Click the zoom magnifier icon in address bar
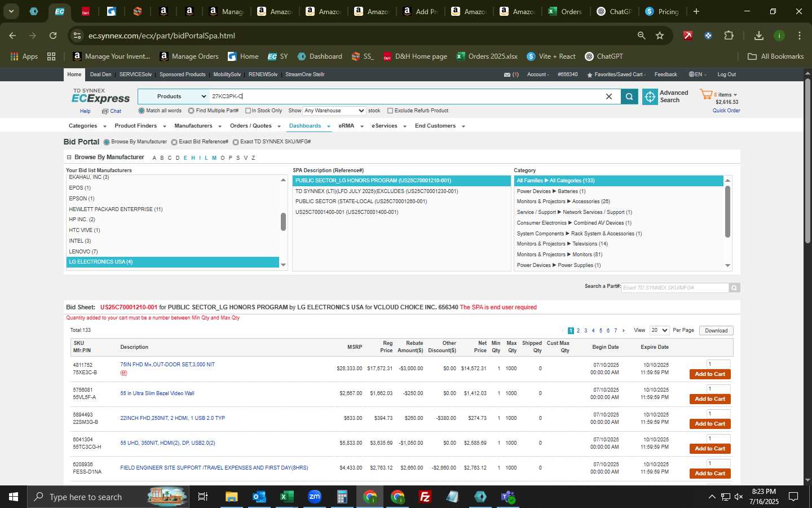This screenshot has height=508, width=812. coord(641,36)
